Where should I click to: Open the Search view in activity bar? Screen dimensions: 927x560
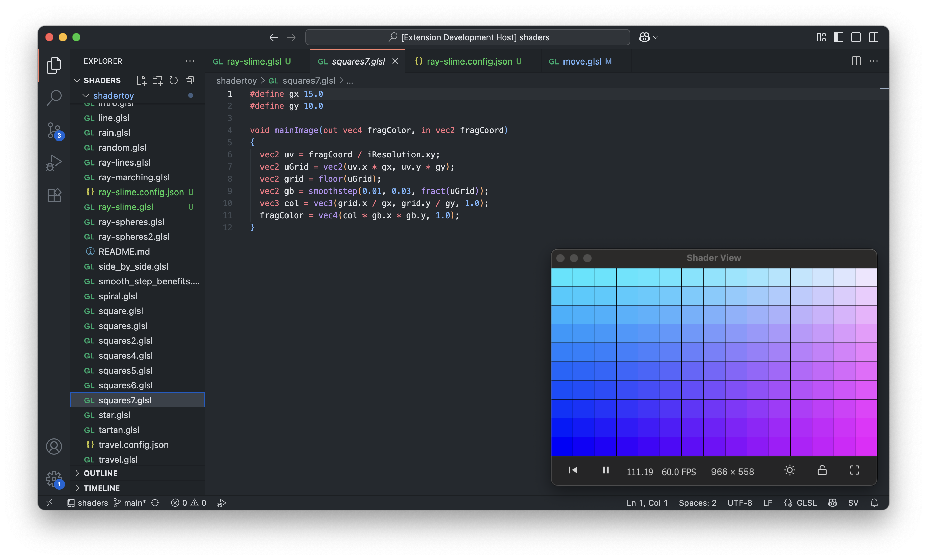pyautogui.click(x=54, y=98)
